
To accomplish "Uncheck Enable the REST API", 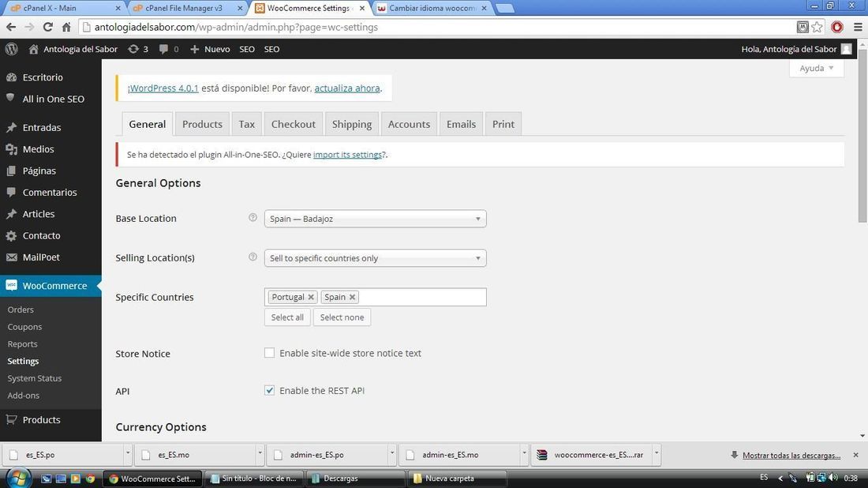I will pos(269,391).
